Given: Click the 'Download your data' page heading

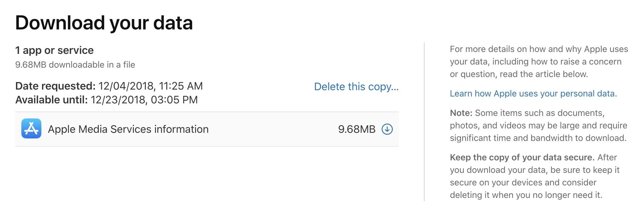Looking at the screenshot, I should click(104, 23).
